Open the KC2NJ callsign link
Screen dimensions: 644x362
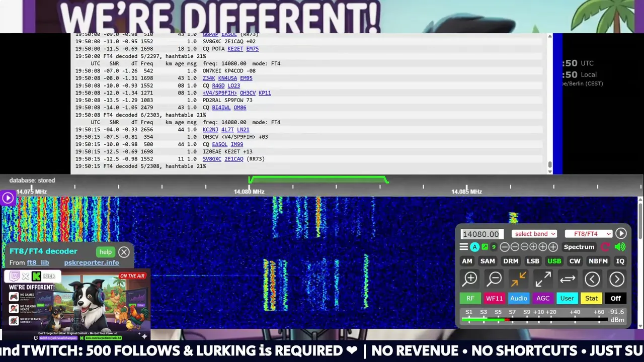[x=210, y=129]
